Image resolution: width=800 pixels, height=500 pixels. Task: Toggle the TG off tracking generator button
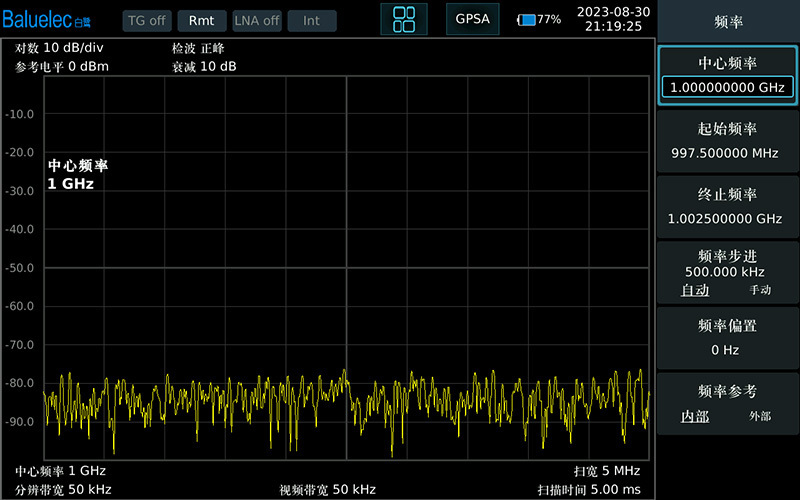(146, 21)
